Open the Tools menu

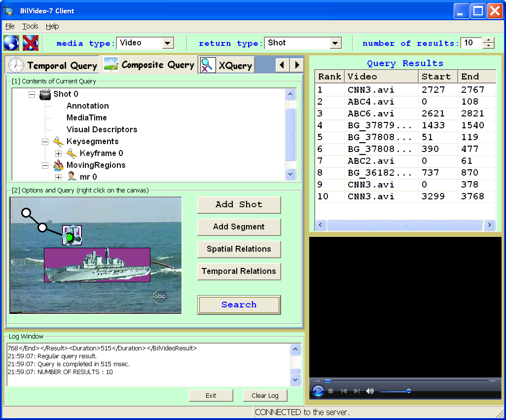pyautogui.click(x=30, y=26)
